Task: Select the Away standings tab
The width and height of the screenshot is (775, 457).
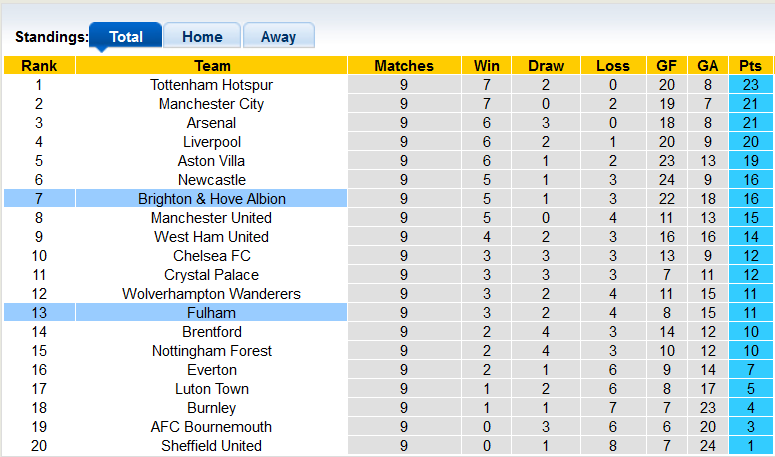Action: pyautogui.click(x=278, y=36)
